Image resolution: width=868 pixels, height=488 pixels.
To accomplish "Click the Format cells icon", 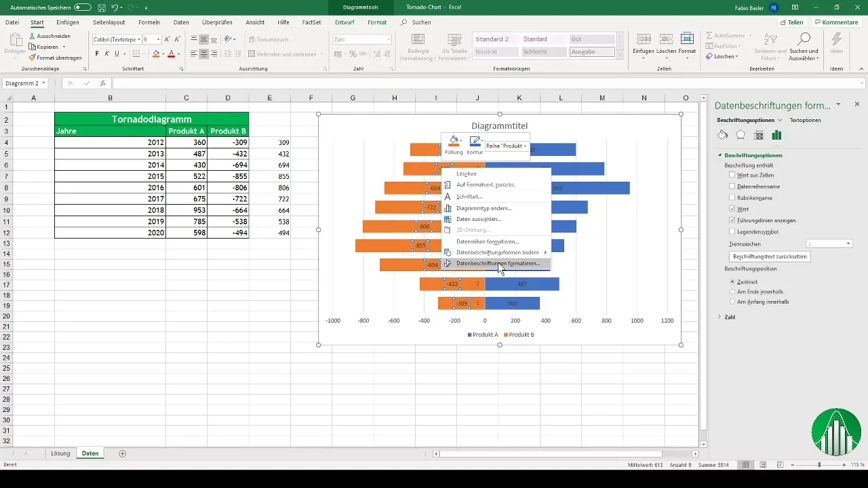I will point(687,39).
